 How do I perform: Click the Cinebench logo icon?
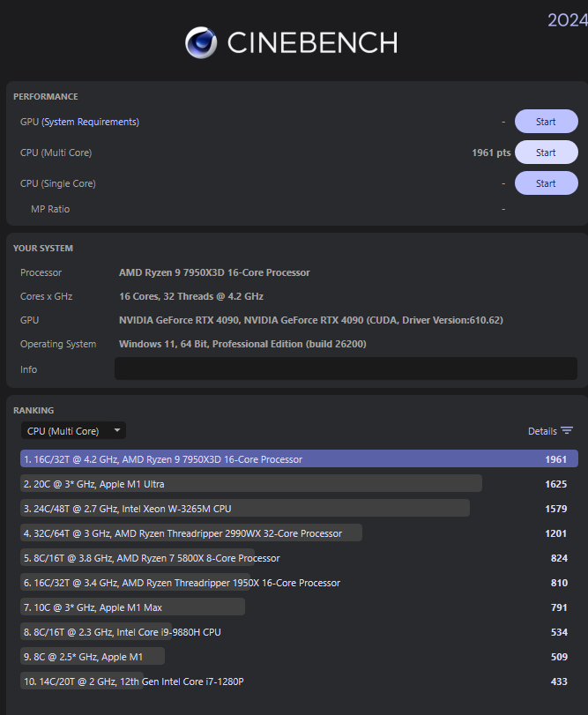tap(201, 42)
